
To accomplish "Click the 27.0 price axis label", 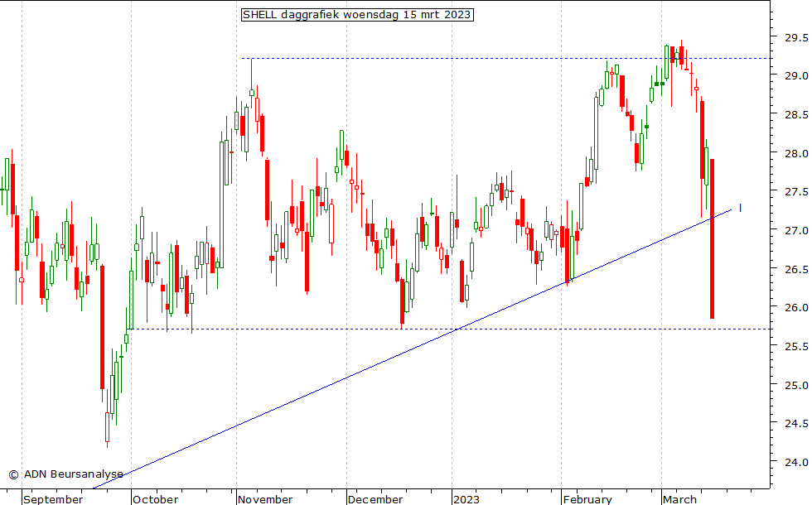I will click(x=796, y=230).
